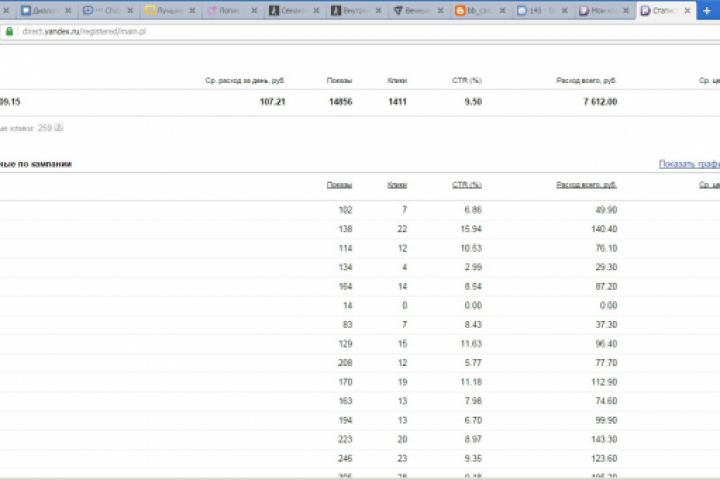
Task: Click spend cell 76.10
Action: [x=606, y=248]
